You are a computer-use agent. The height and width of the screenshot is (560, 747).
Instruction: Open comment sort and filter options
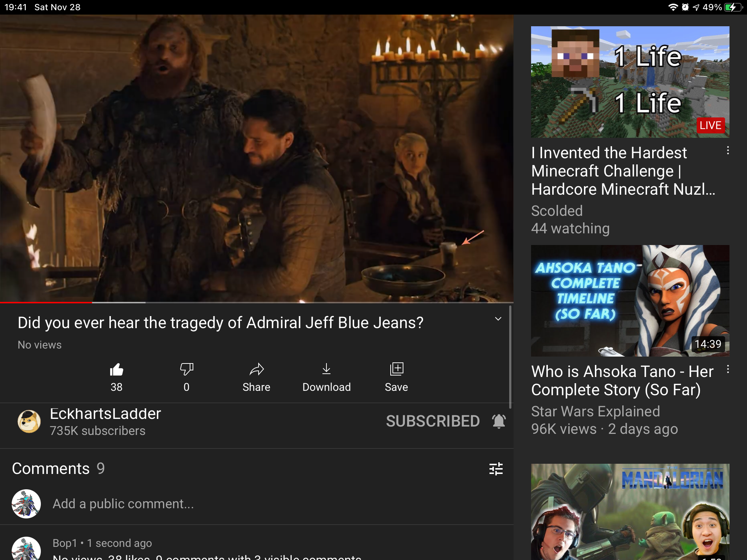496,469
